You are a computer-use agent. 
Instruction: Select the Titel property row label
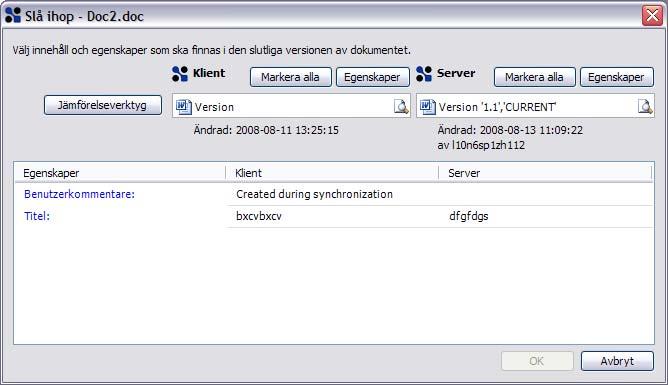click(37, 216)
